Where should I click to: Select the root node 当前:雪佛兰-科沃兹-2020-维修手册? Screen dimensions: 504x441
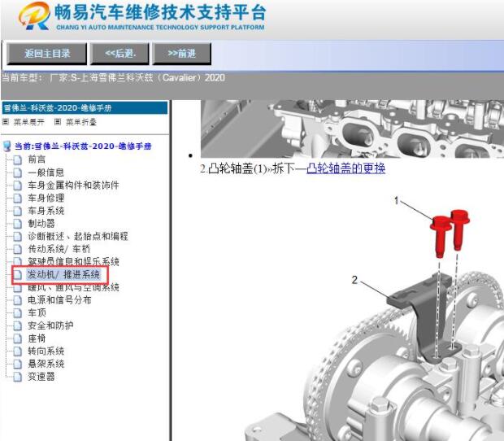pos(83,146)
